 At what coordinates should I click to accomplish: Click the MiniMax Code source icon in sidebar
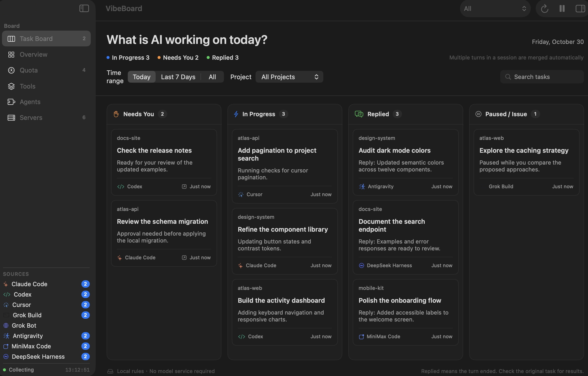click(6, 346)
